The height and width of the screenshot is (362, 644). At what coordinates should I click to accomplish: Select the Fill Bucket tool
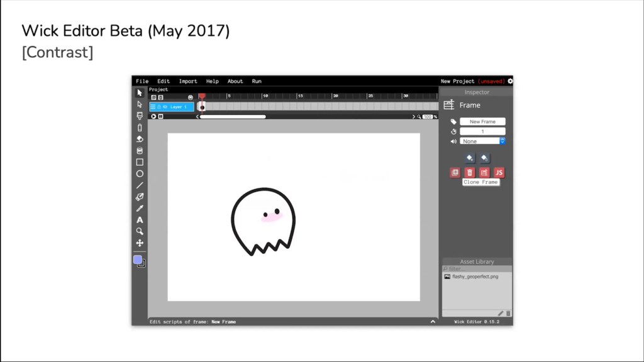tap(140, 151)
